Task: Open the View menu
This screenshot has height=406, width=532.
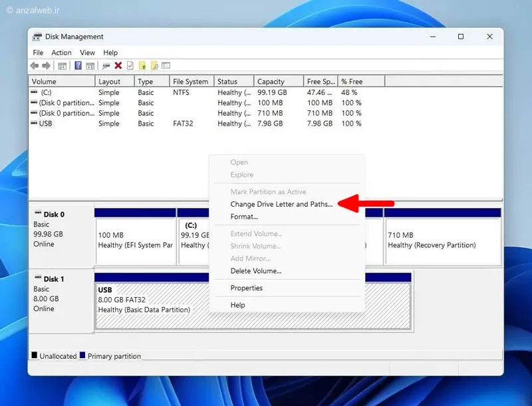Action: (87, 52)
